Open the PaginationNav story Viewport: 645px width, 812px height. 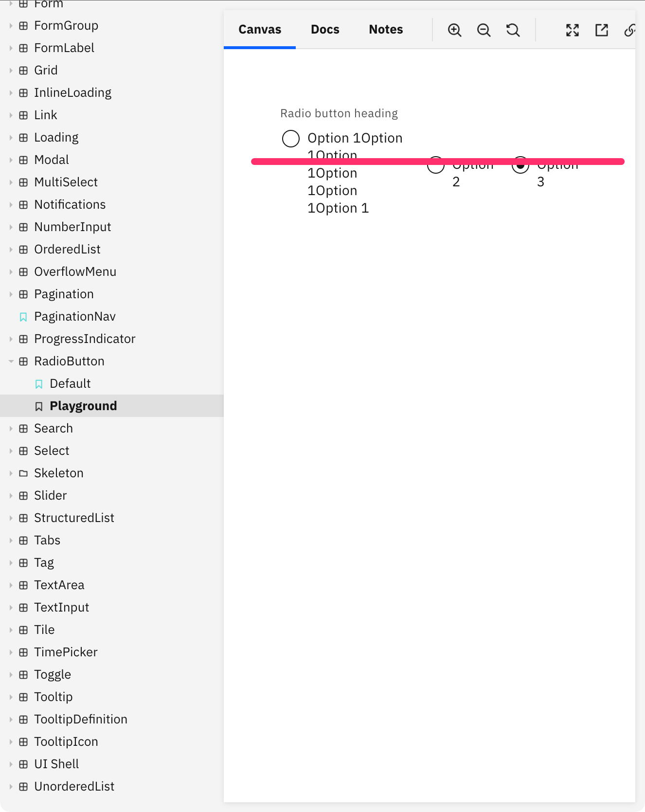74,316
